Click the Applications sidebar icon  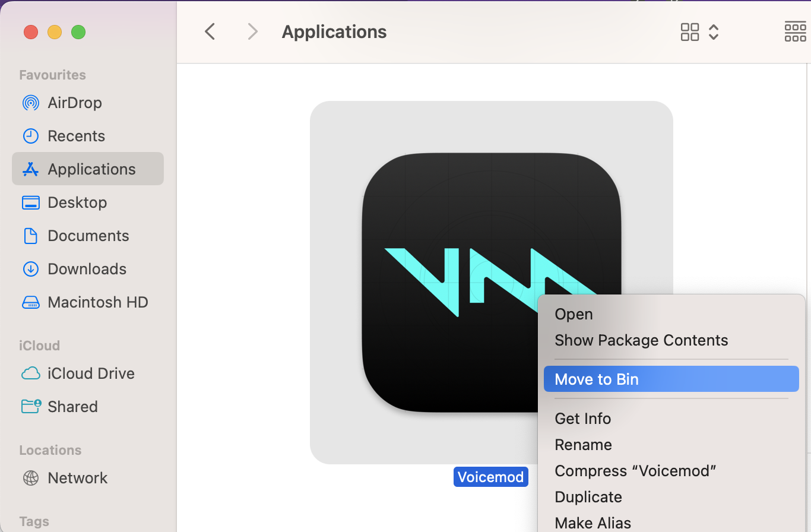[x=30, y=169]
